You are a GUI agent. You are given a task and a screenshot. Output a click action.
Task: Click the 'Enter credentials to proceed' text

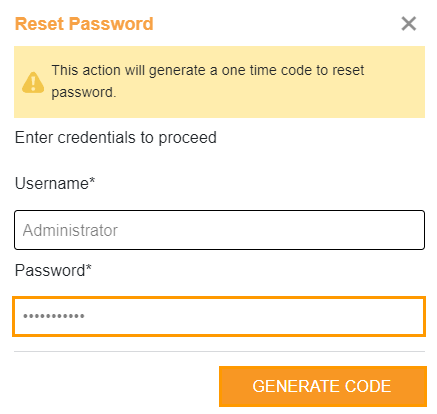116,137
